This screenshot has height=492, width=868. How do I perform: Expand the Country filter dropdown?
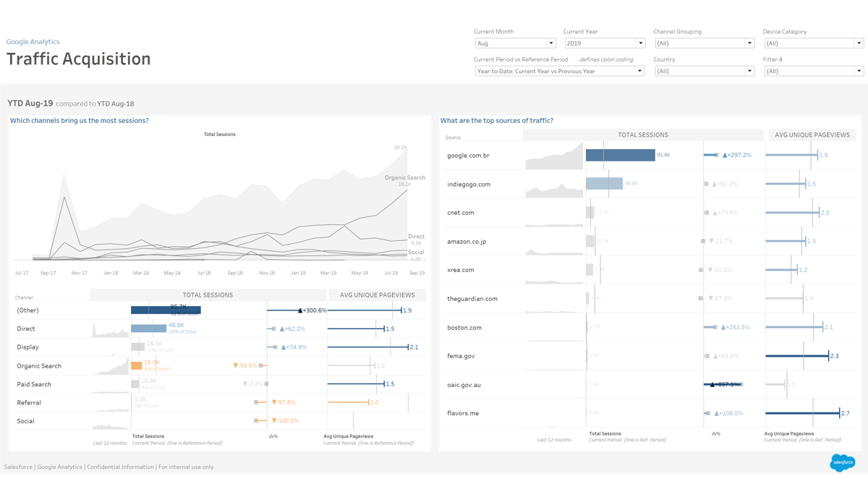704,71
